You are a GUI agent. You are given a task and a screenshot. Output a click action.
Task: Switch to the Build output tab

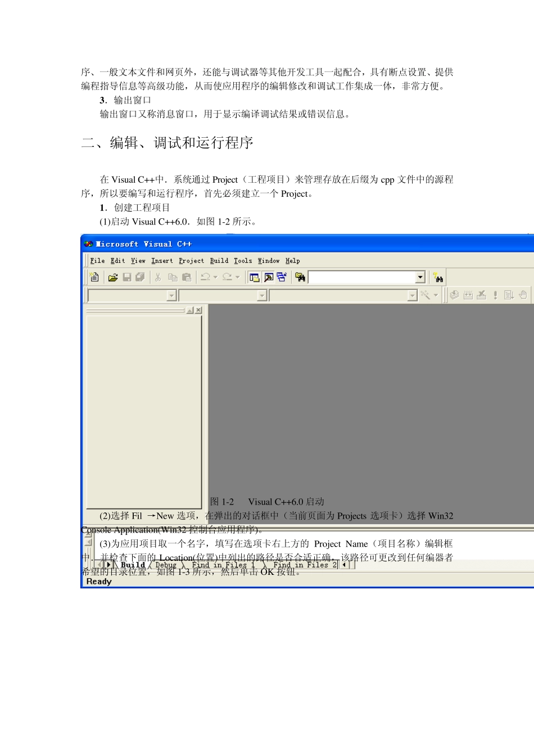point(133,565)
